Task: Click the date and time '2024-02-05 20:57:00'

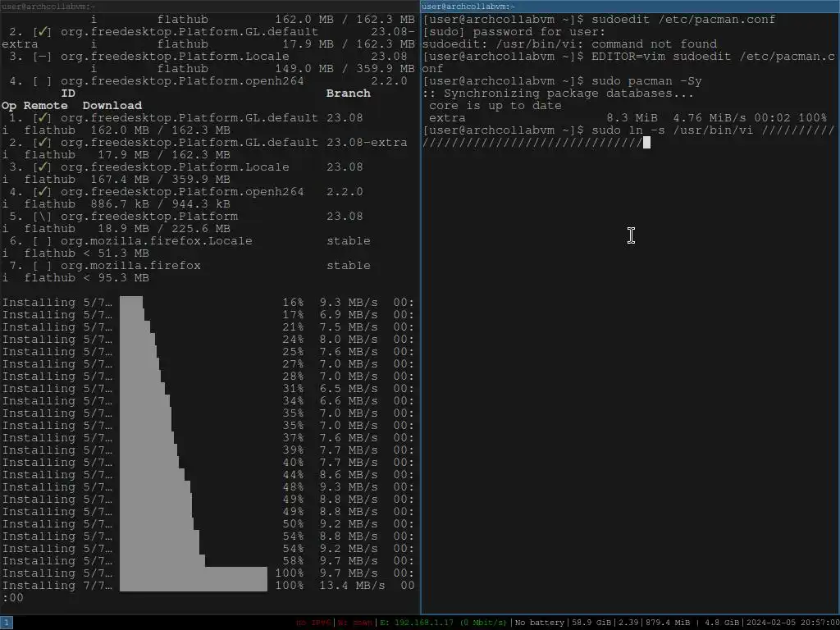Action: [792, 623]
